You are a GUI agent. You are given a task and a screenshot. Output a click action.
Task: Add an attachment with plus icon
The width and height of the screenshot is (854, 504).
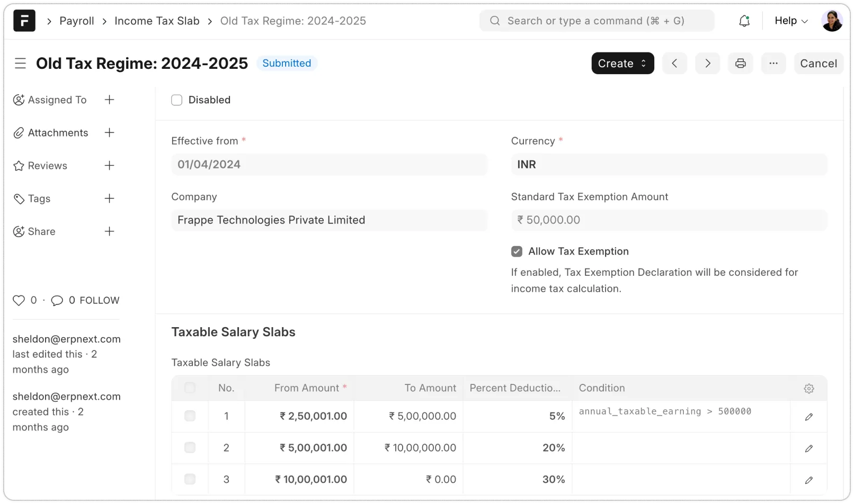110,133
